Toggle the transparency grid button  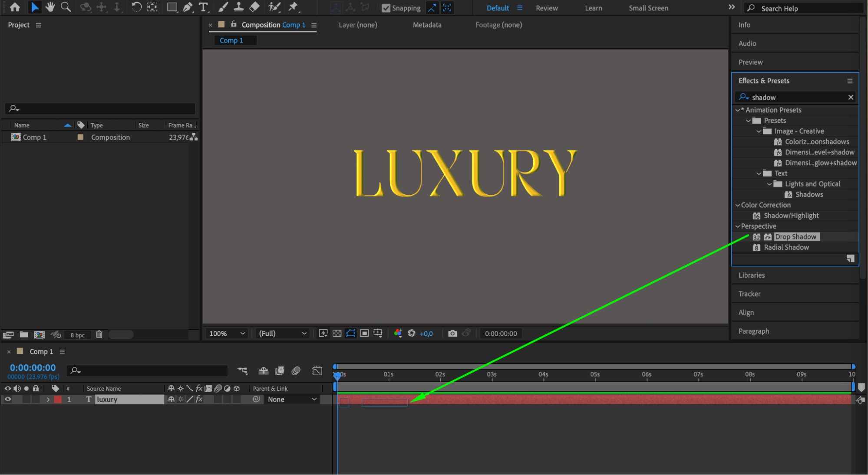337,333
